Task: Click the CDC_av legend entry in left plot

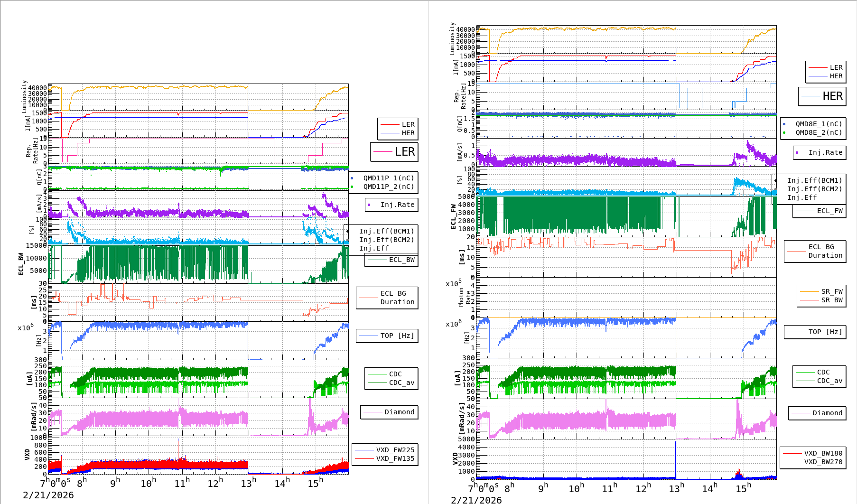Action: pos(401,383)
